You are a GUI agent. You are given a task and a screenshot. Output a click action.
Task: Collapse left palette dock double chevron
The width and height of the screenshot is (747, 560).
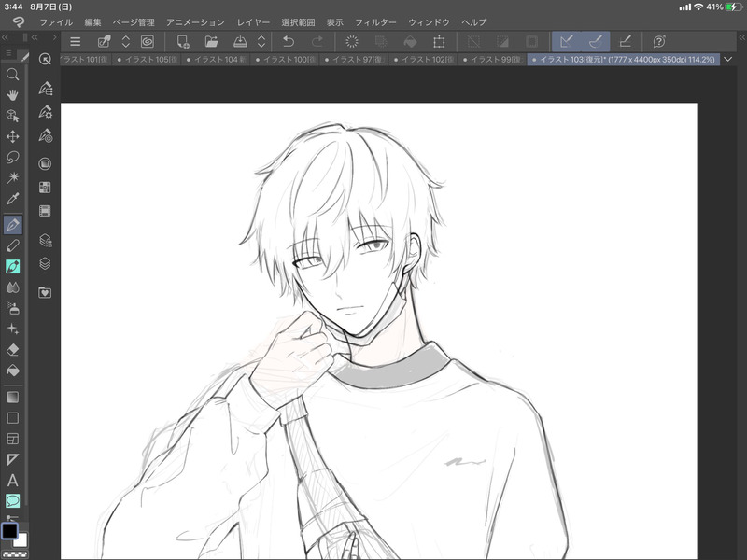coord(5,37)
